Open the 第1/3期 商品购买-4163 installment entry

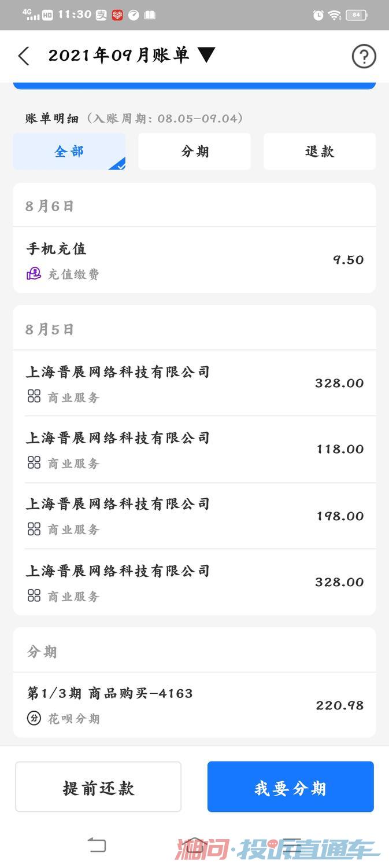point(195,705)
